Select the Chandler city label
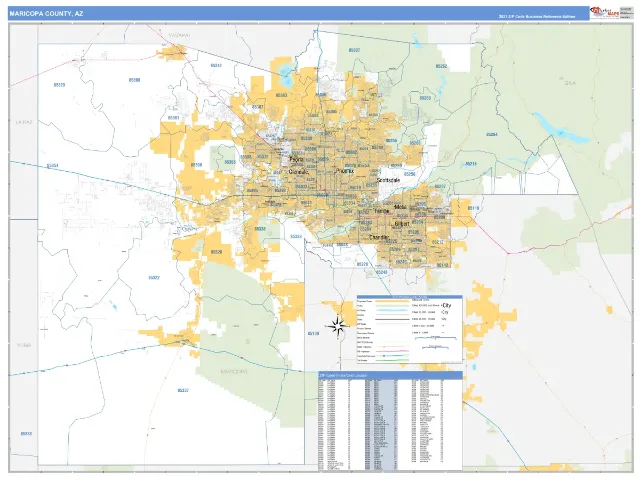The image size is (640, 480). click(379, 237)
